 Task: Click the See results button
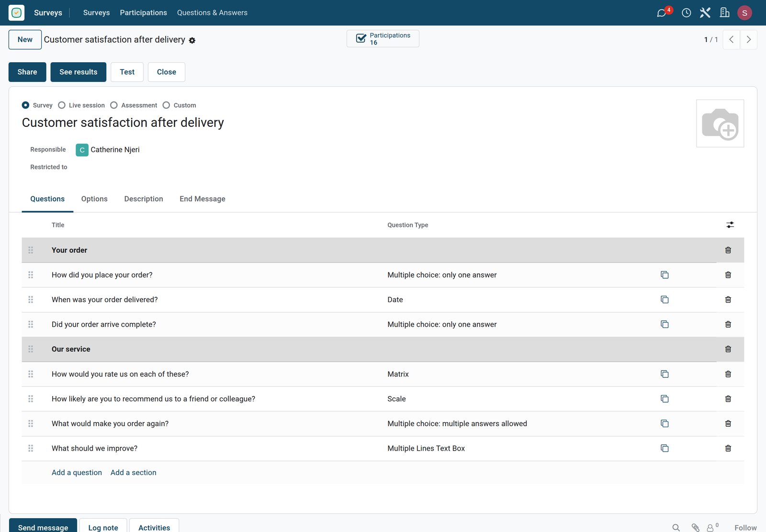(x=78, y=72)
